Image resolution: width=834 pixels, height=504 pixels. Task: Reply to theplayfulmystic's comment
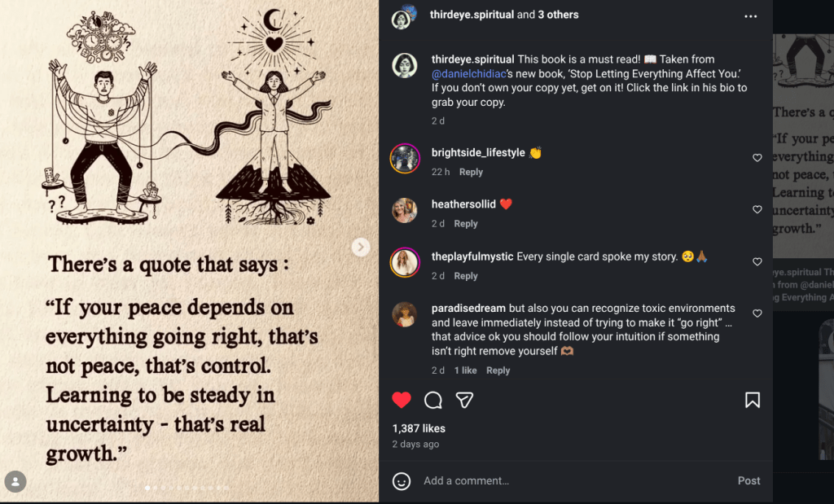click(x=466, y=276)
